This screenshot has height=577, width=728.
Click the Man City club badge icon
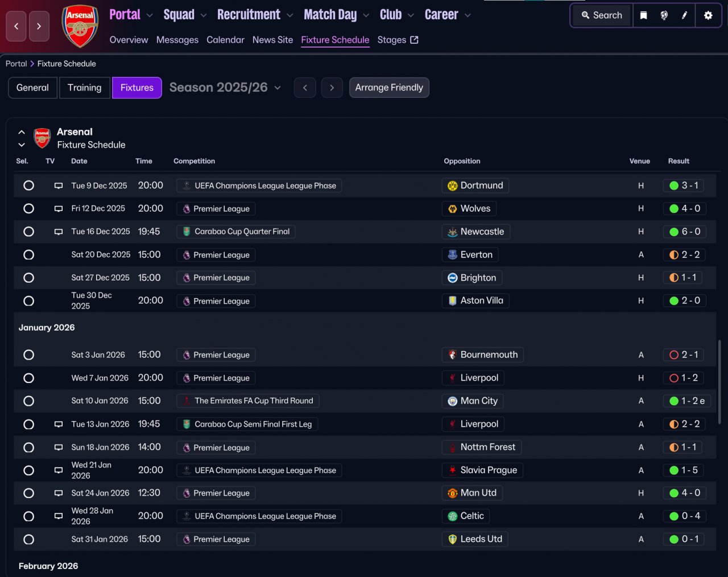tap(453, 401)
